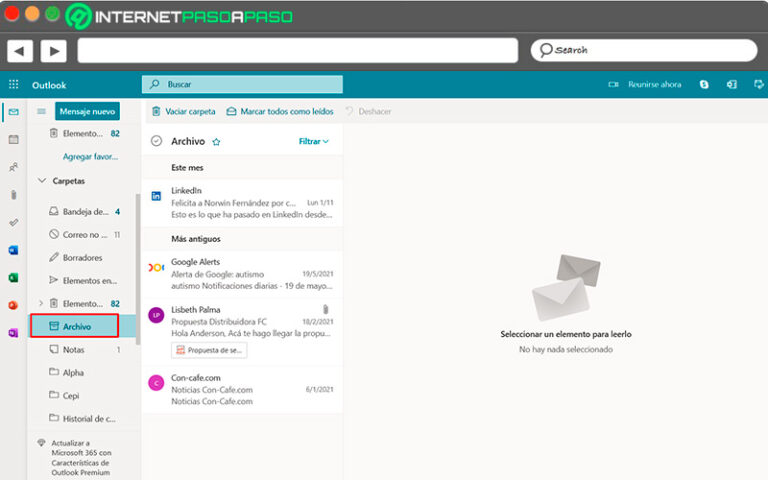Click the folder pane scrollbar

point(138,269)
